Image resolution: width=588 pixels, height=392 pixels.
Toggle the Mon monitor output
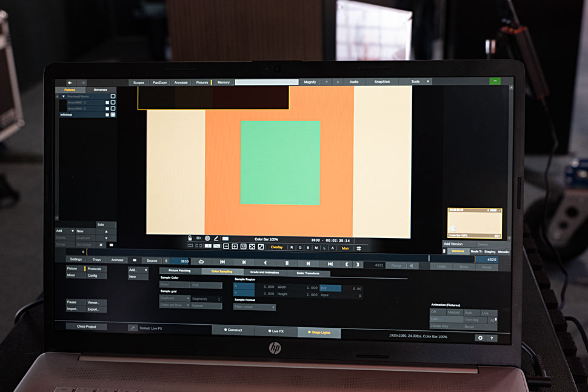345,248
